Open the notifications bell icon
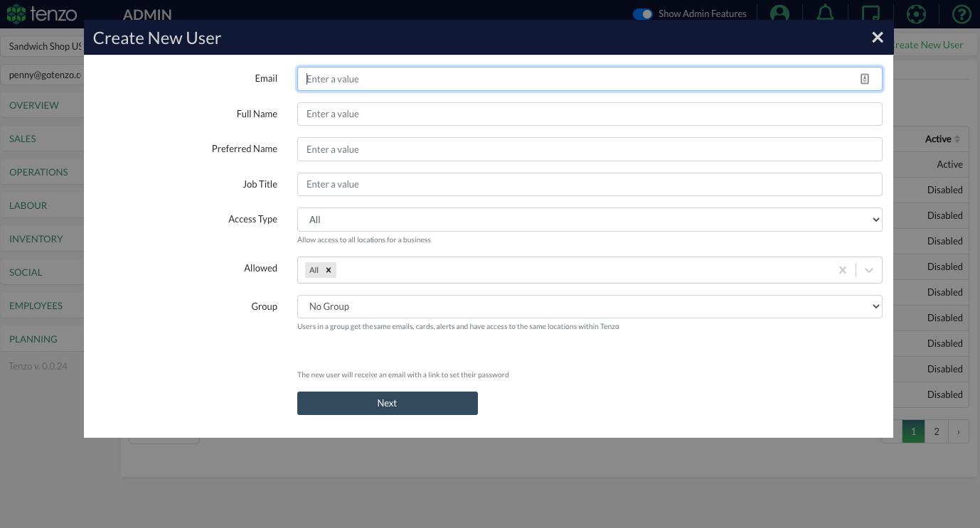 point(825,14)
